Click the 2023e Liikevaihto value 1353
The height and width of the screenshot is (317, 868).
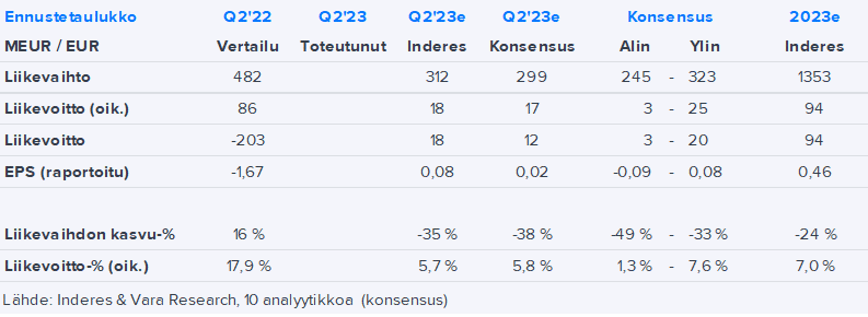point(814,77)
